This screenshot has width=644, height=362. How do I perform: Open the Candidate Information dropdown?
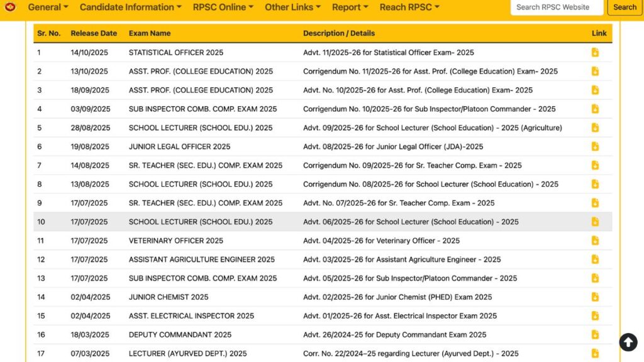pos(130,8)
